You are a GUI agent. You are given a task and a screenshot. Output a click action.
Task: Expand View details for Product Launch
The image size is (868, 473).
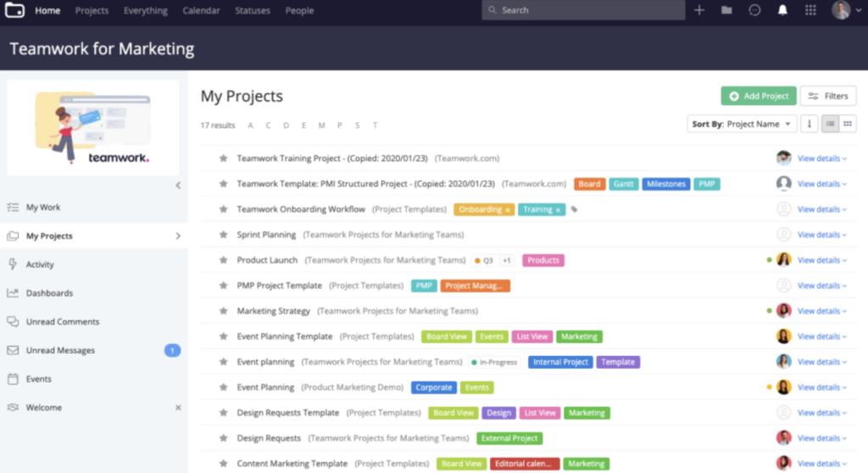pyautogui.click(x=822, y=260)
